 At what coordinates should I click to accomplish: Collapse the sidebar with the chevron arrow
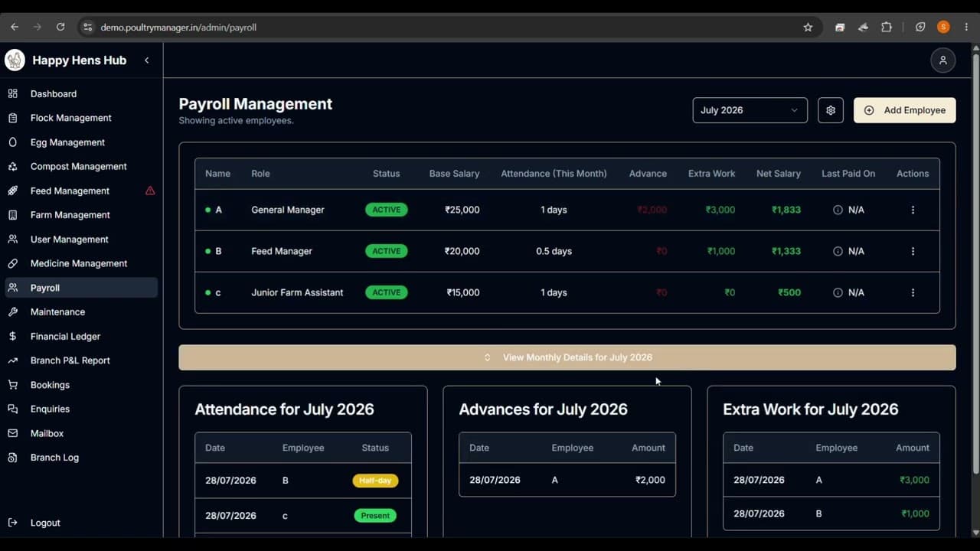tap(146, 60)
